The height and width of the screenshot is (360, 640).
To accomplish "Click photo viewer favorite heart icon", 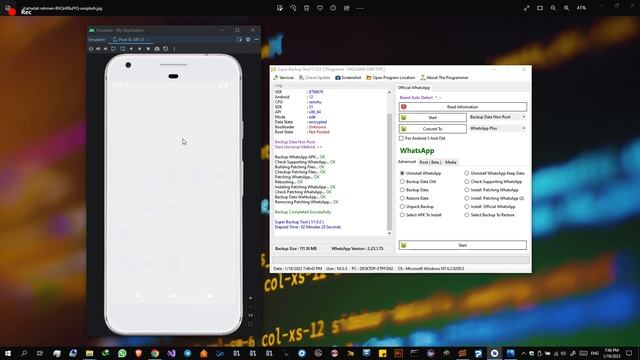I will (320, 8).
